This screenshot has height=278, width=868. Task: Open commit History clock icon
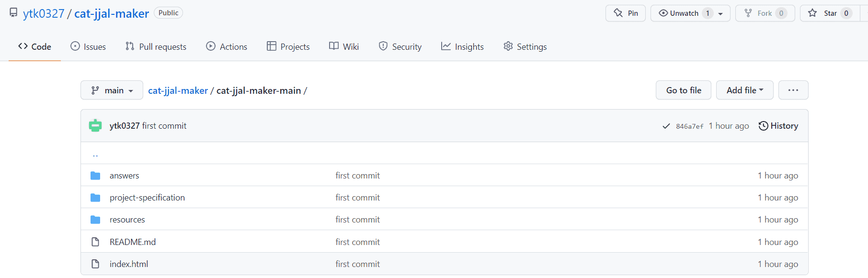point(763,126)
